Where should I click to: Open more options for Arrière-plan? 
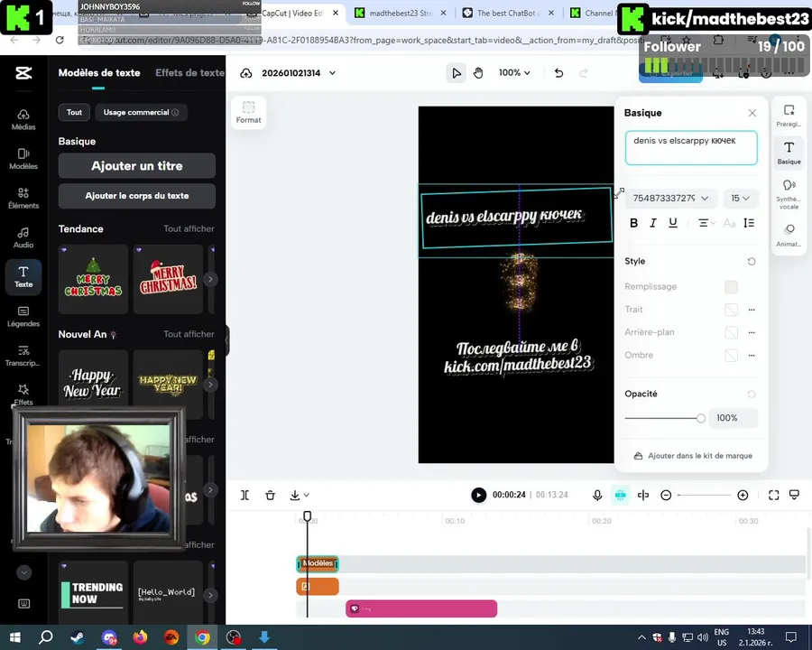coord(752,332)
